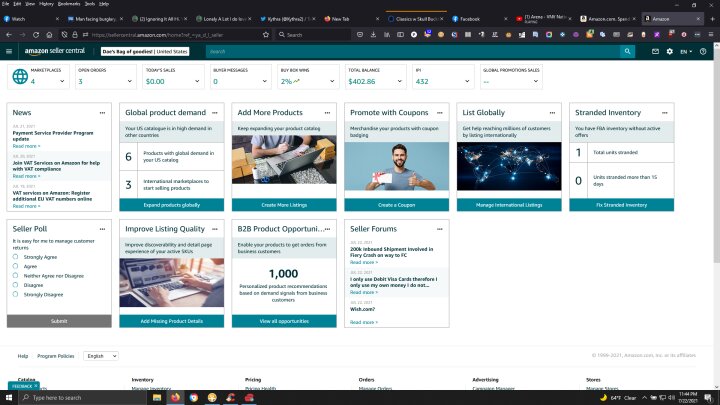
Task: Reload the page in Firefox
Action: pos(36,34)
